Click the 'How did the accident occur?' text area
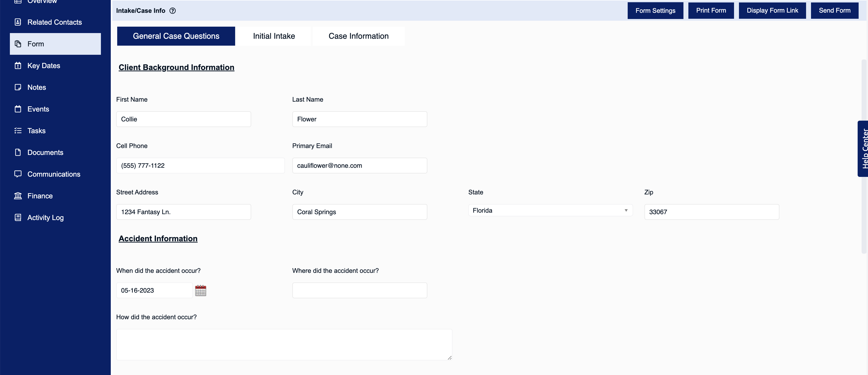 [x=284, y=344]
